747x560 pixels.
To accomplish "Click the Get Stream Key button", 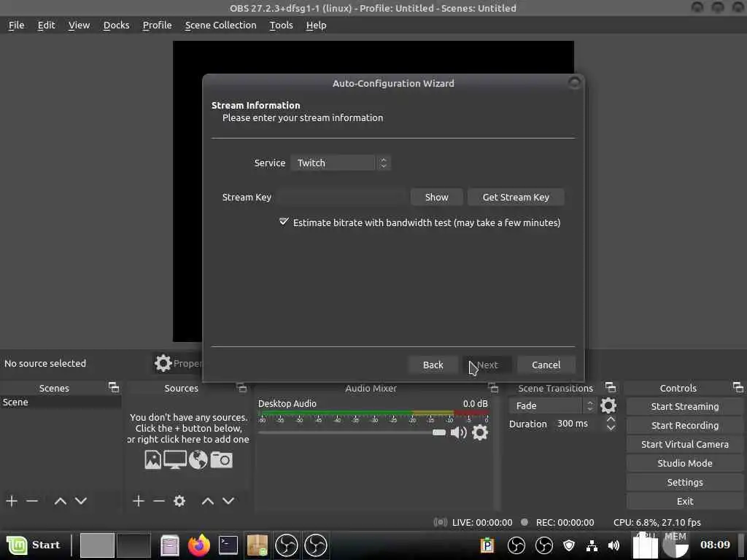I will (x=516, y=197).
